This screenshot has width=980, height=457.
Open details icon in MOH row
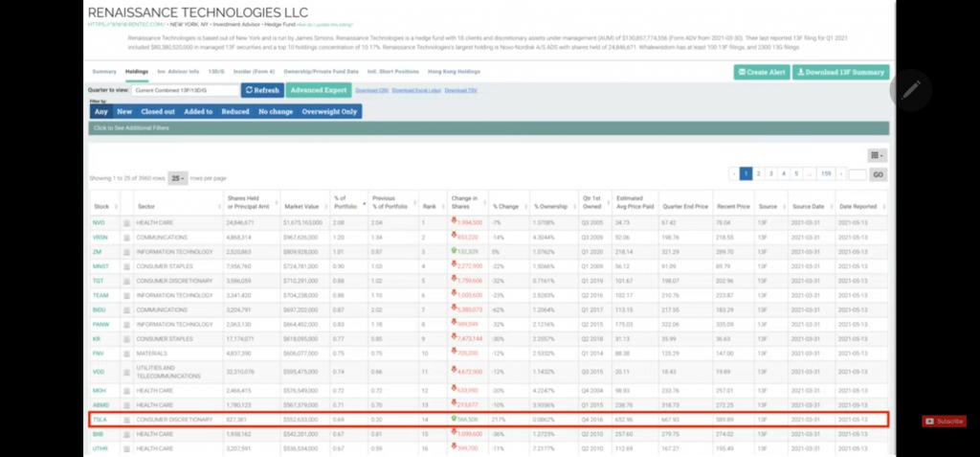coord(126,391)
